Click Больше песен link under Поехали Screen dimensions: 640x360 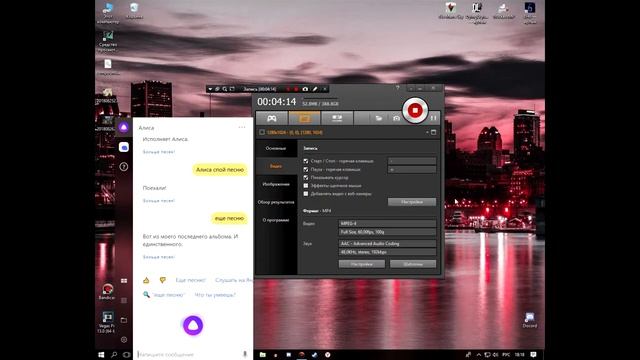coord(159,201)
